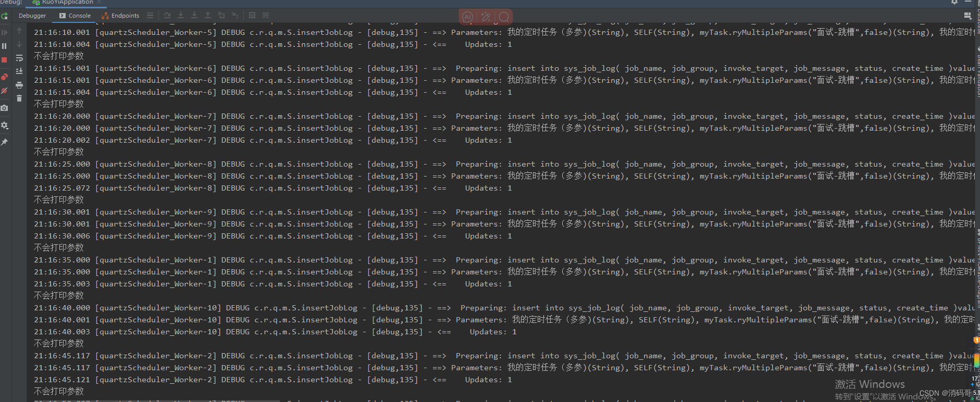980x402 pixels.
Task: Print the console output
Action: point(19,85)
